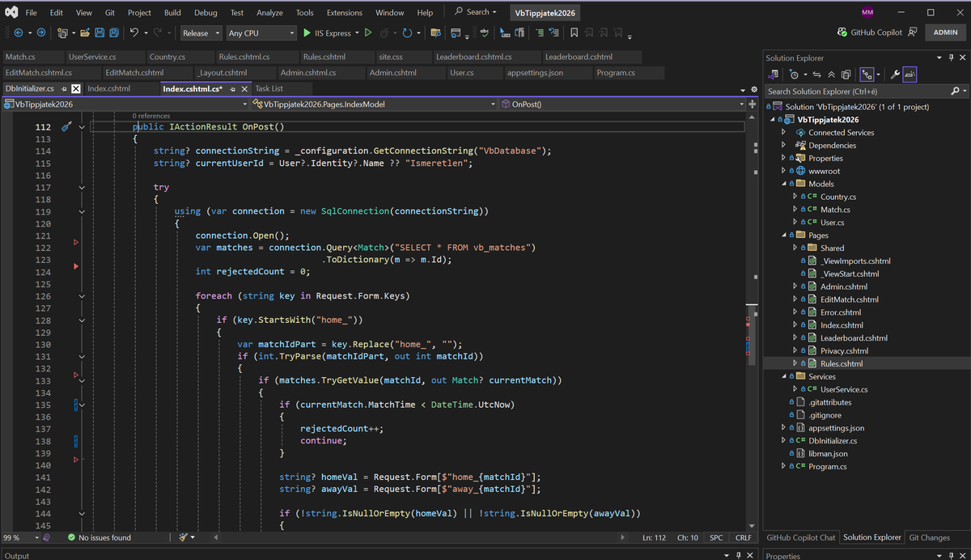Image resolution: width=971 pixels, height=560 pixels.
Task: Click the Find in Files icon in toolbar
Action: 435,33
